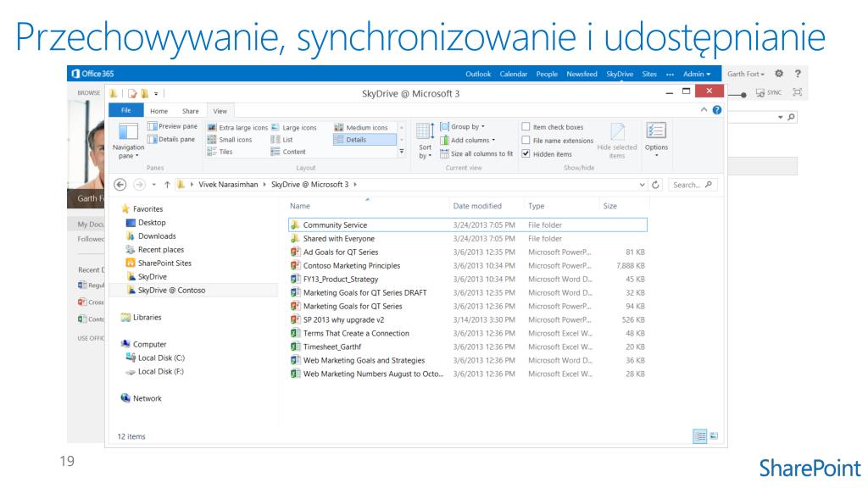Open Newsfeed in Office 365 bar
868x488 pixels.
[581, 74]
